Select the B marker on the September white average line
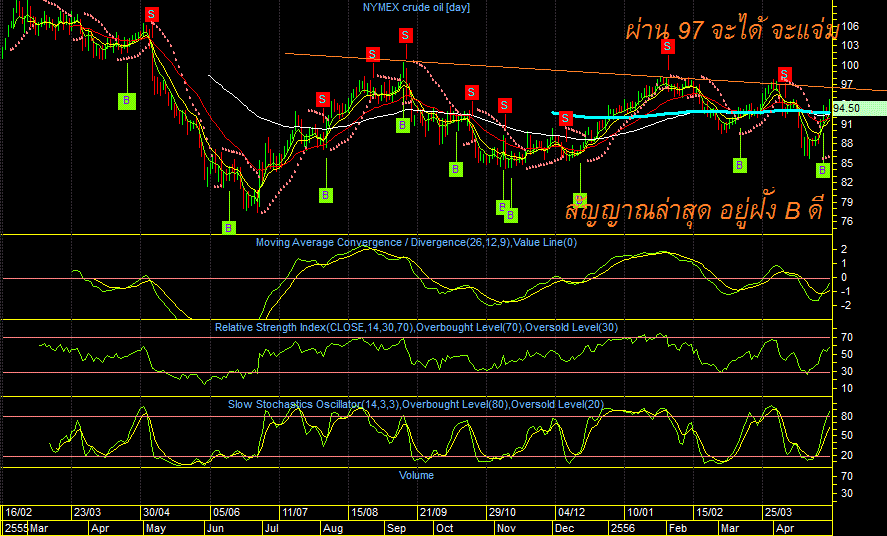The height and width of the screenshot is (536, 887). 402,125
